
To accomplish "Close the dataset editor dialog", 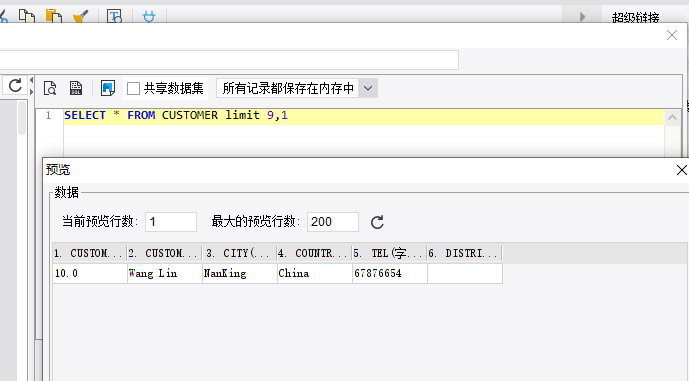I will coord(671,35).
